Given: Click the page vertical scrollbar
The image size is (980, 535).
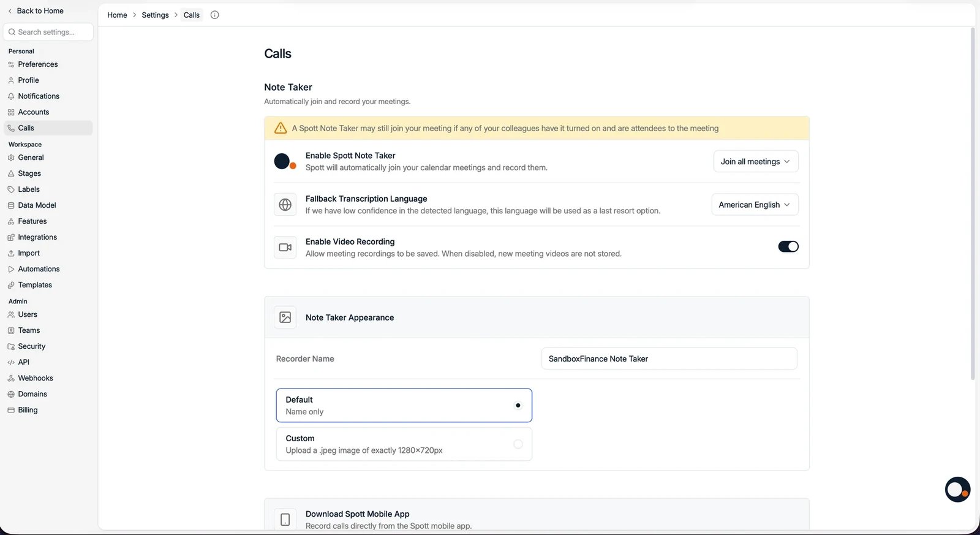Looking at the screenshot, I should 973,202.
